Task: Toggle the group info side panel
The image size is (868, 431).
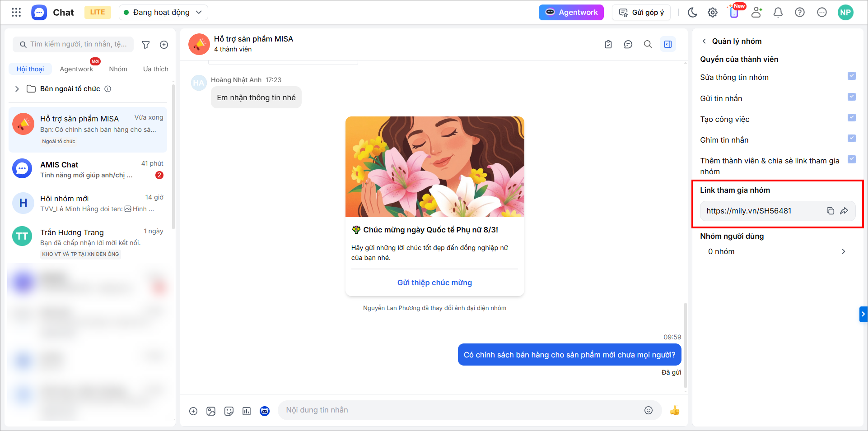Action: tap(668, 44)
